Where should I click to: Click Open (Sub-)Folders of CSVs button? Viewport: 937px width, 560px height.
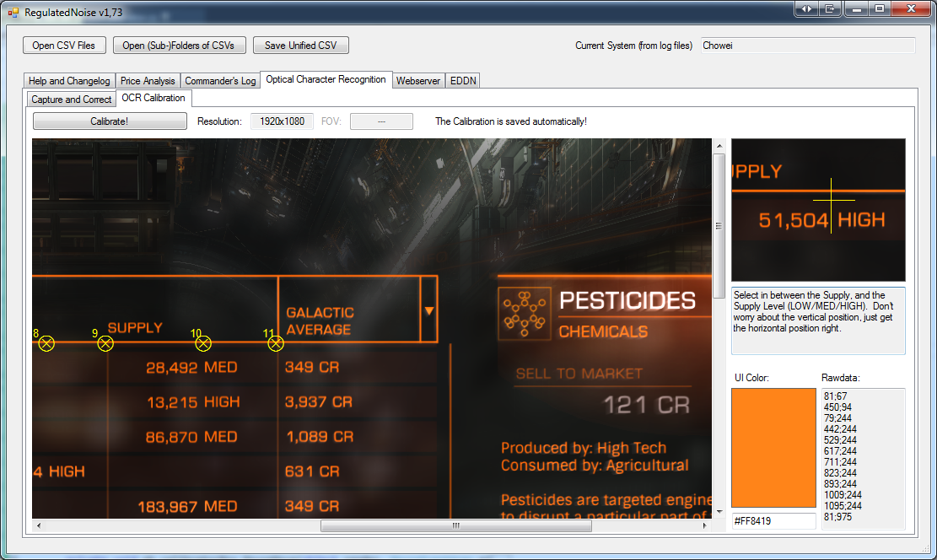point(179,46)
